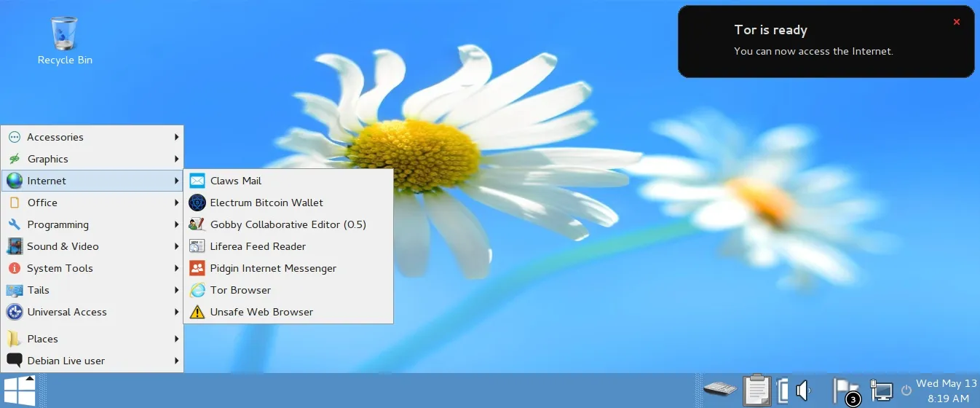This screenshot has height=408, width=980.
Task: Click the date and time clock
Action: tap(946, 391)
